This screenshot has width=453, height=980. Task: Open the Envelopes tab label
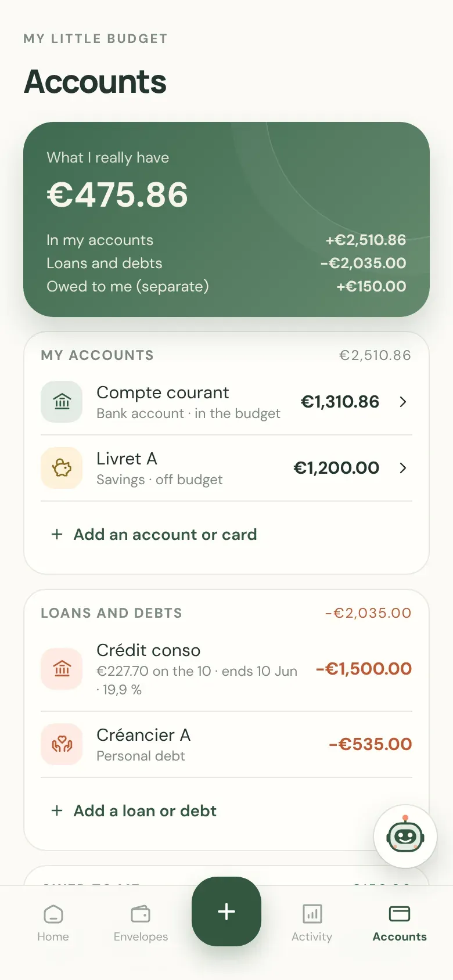[141, 936]
